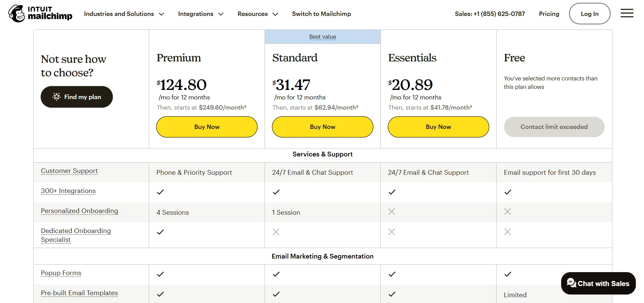Click the Customer Support feature link
The height and width of the screenshot is (303, 644).
click(x=69, y=171)
